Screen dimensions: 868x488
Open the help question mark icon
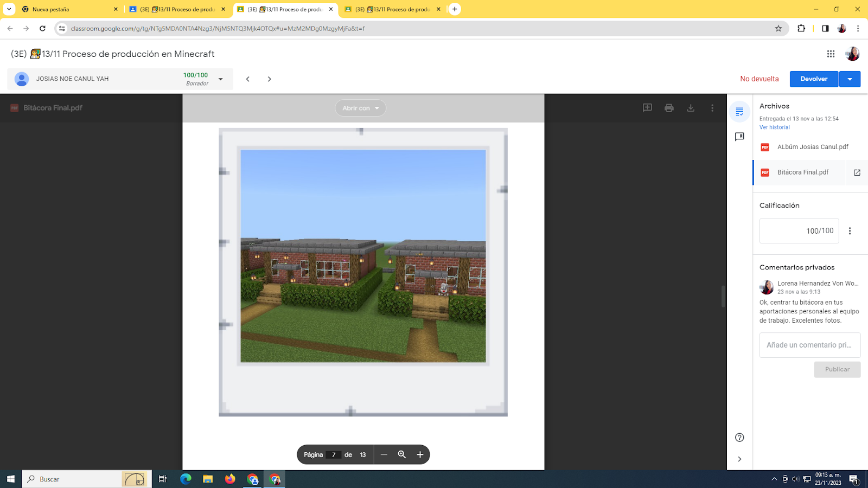pos(739,438)
